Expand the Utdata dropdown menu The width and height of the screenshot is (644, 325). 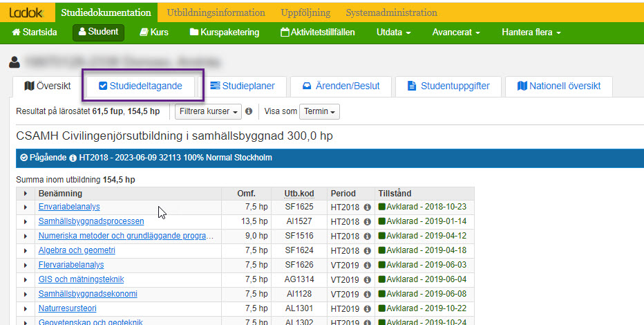(393, 32)
